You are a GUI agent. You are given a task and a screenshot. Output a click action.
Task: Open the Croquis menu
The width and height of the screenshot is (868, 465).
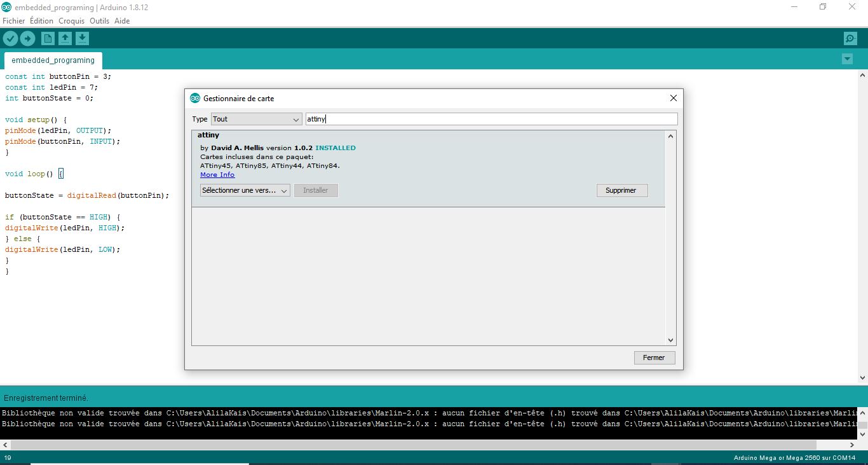click(72, 21)
